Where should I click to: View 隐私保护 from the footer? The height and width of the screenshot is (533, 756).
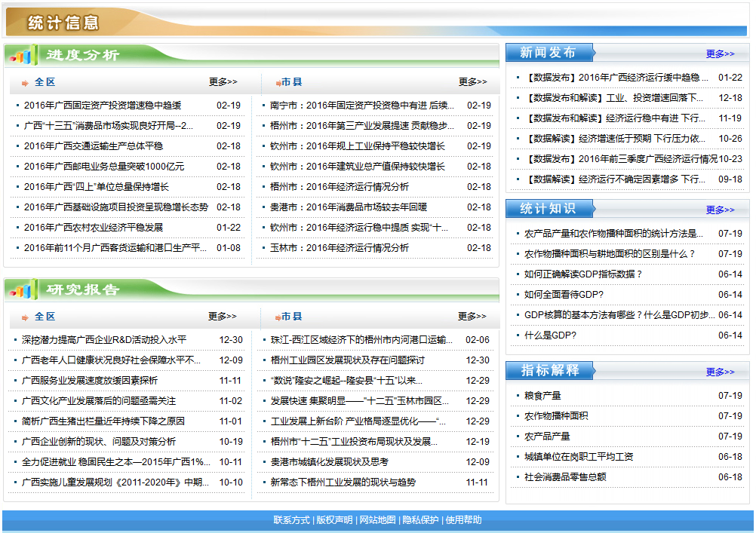[x=420, y=520]
